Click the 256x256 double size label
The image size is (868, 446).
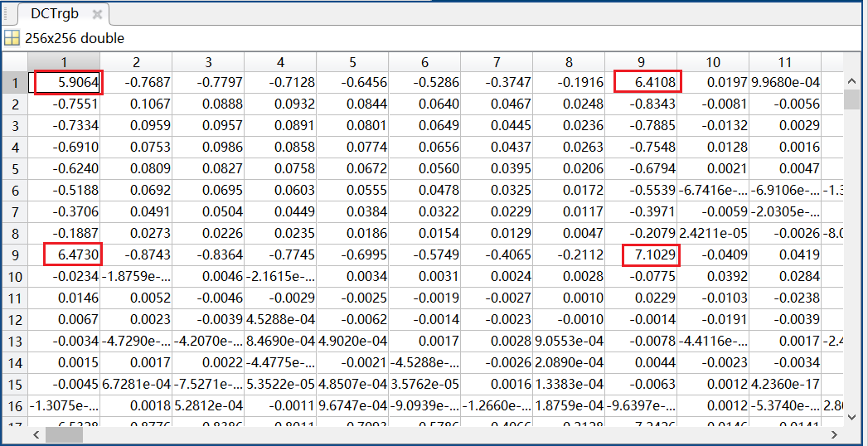coord(75,38)
